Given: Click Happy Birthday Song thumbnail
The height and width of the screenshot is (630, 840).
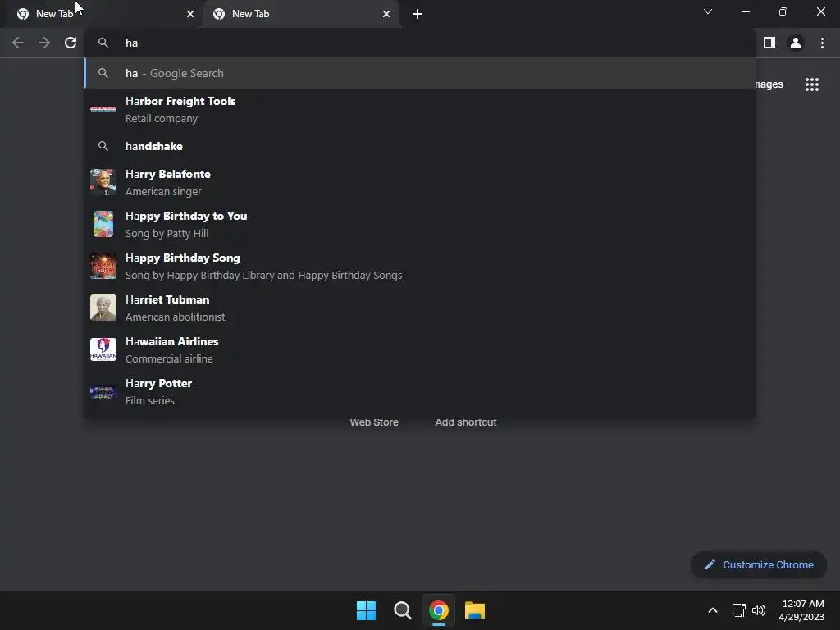Looking at the screenshot, I should (103, 266).
